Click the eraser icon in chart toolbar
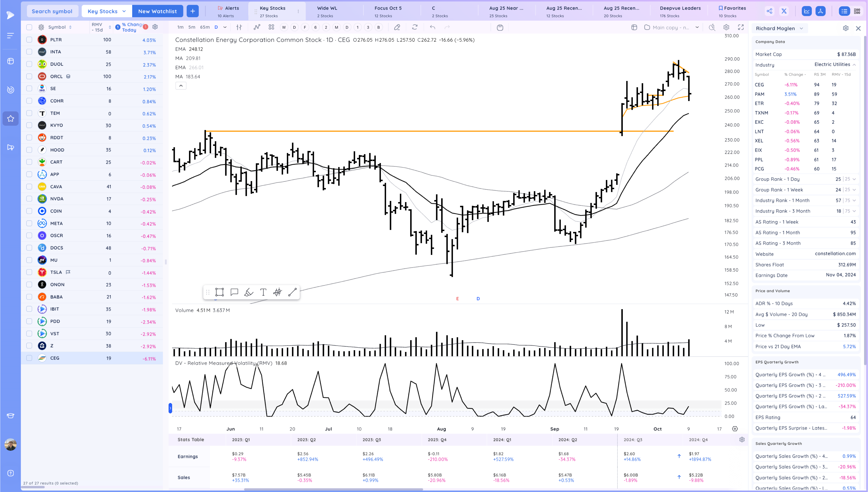The height and width of the screenshot is (492, 868). pyautogui.click(x=397, y=27)
